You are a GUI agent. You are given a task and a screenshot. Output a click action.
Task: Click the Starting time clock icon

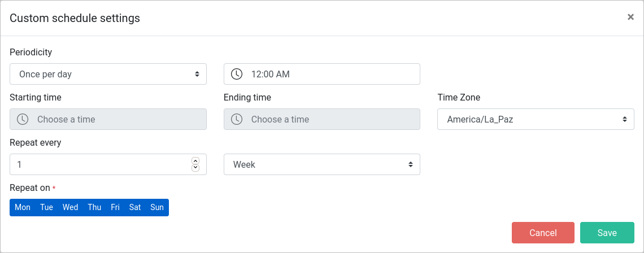[23, 119]
